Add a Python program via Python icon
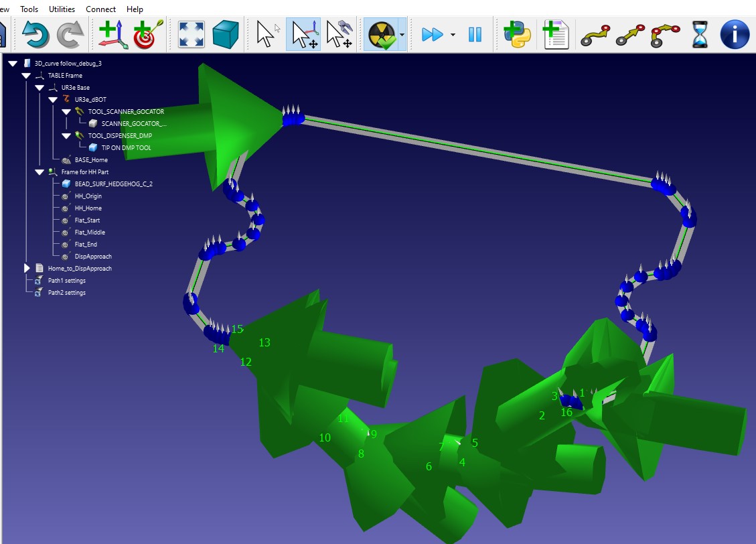This screenshot has width=756, height=544. point(517,34)
